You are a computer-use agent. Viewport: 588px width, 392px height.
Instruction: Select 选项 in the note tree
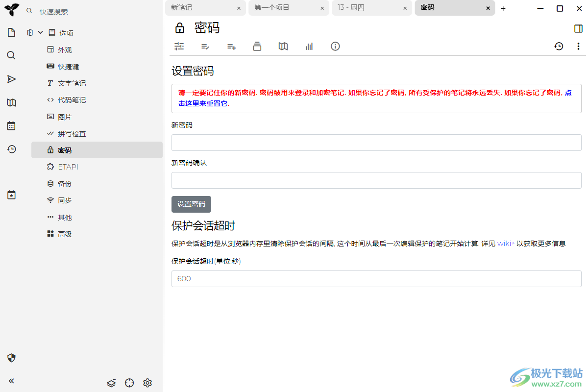(66, 33)
